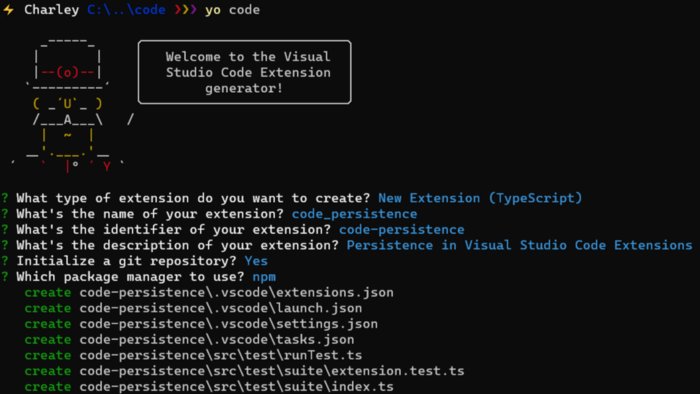
Task: Click the question 'Which package manager to use?'
Action: pyautogui.click(x=130, y=277)
